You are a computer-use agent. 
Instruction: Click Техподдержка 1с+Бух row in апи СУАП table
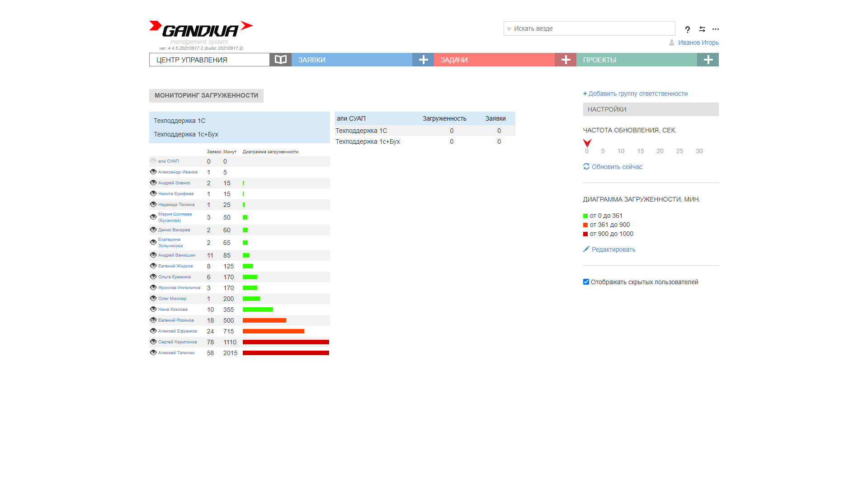425,141
